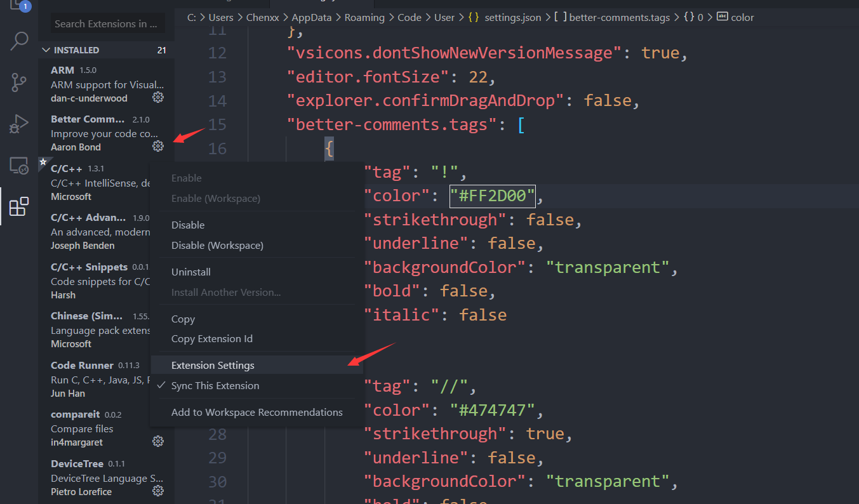Select C/C++ extension by Microsoft
This screenshot has height=504, width=859.
(94, 182)
